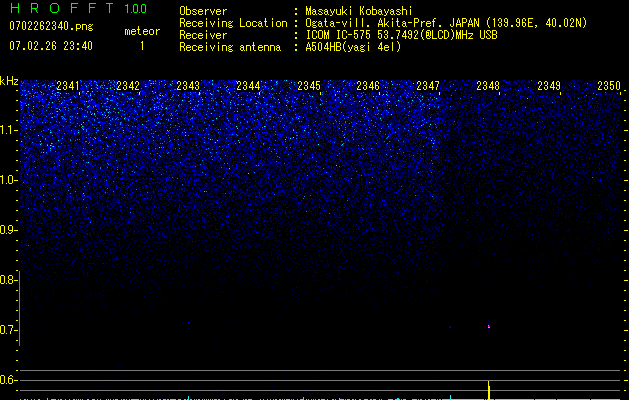Click the Observer field label
This screenshot has height=400, width=629.
[x=203, y=11]
